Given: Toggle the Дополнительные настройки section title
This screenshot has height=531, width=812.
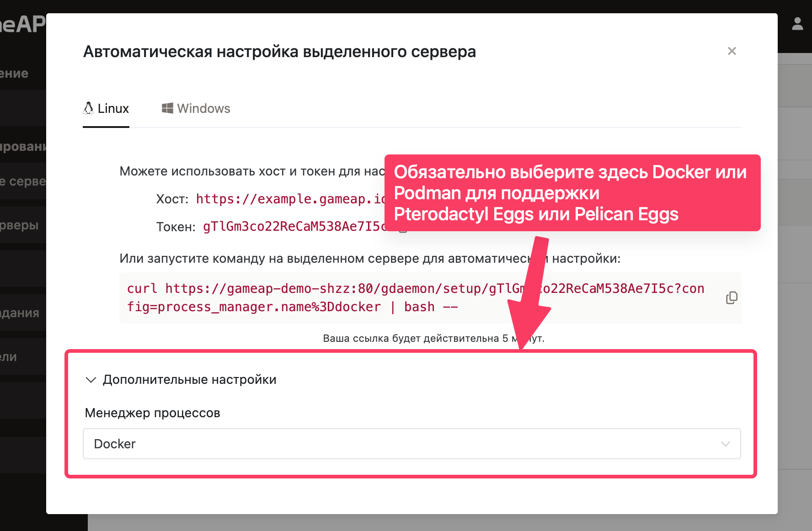Looking at the screenshot, I should click(189, 380).
